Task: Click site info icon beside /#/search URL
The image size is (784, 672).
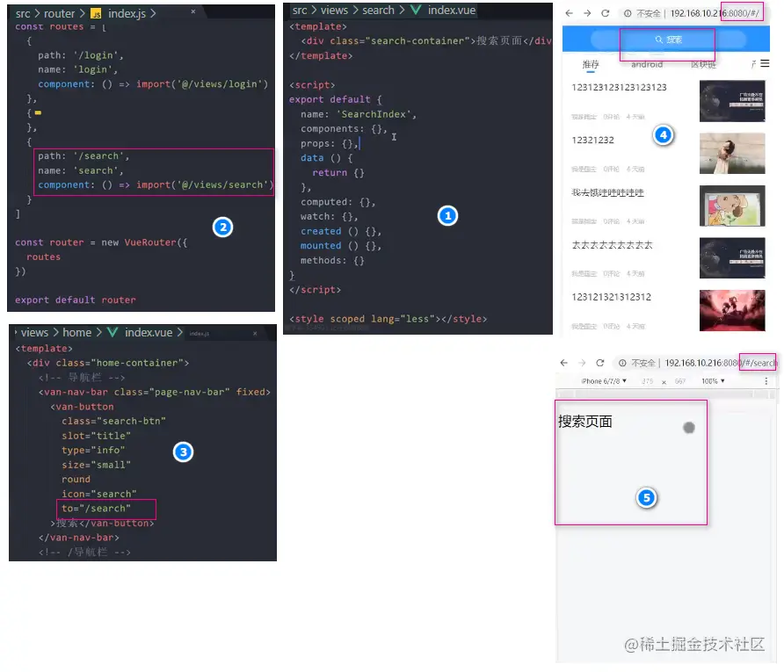Action: point(622,363)
